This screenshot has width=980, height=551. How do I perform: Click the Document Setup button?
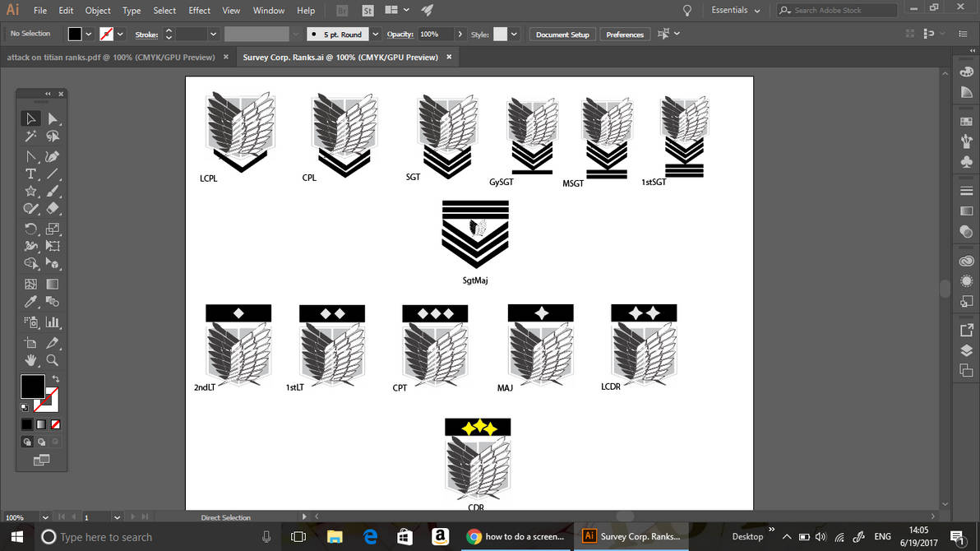562,35
